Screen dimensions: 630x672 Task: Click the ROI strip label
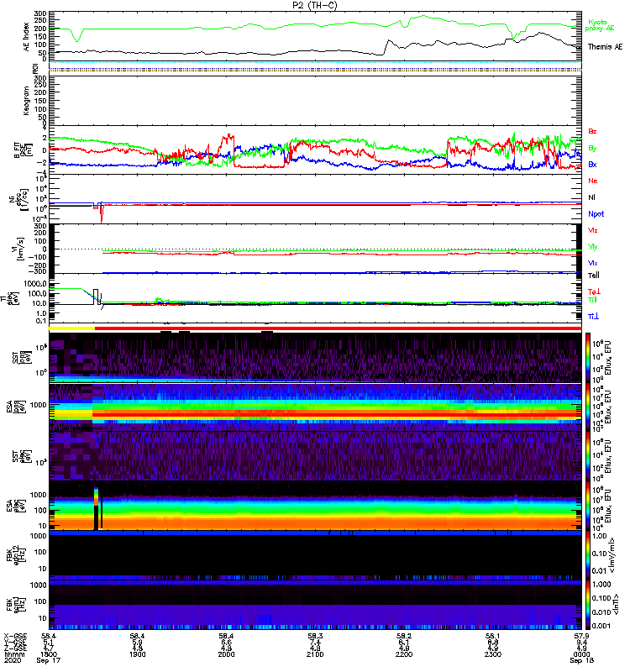(35, 68)
